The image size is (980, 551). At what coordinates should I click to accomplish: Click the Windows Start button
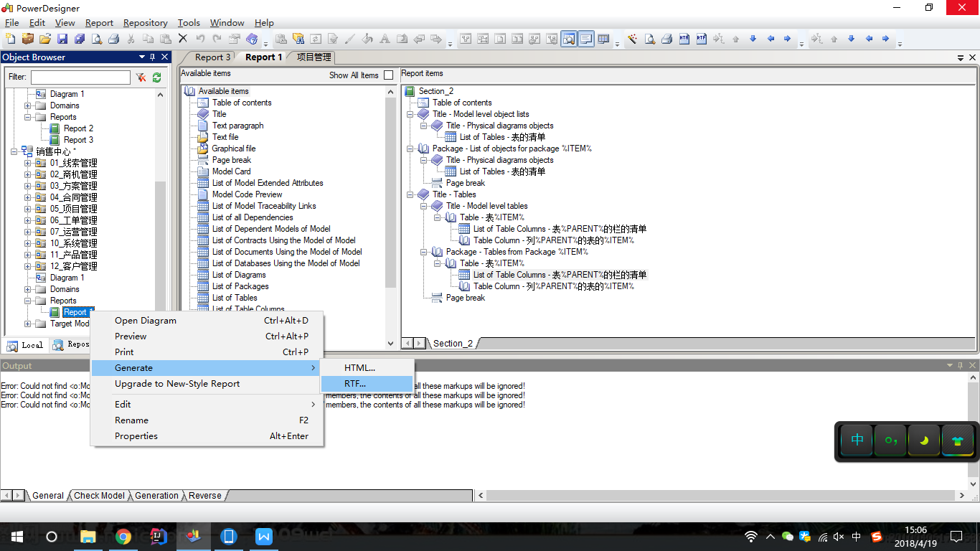point(17,536)
